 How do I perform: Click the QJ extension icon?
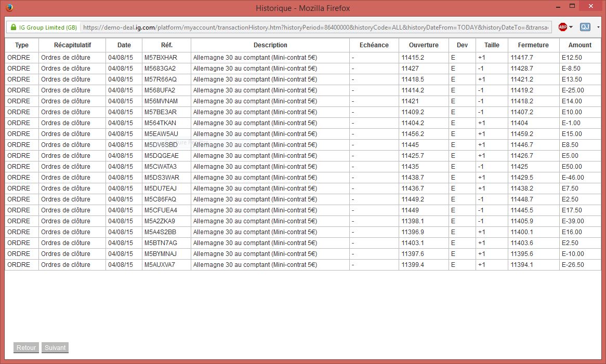click(585, 27)
